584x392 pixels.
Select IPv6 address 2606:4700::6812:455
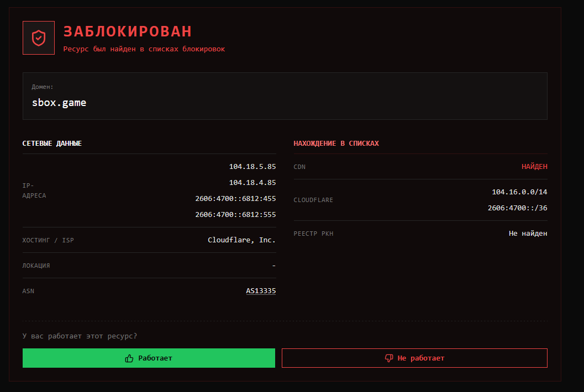click(x=235, y=198)
